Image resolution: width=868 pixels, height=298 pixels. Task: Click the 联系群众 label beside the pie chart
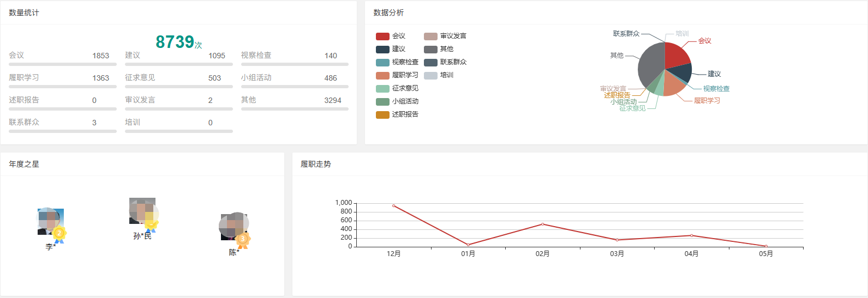pyautogui.click(x=626, y=34)
